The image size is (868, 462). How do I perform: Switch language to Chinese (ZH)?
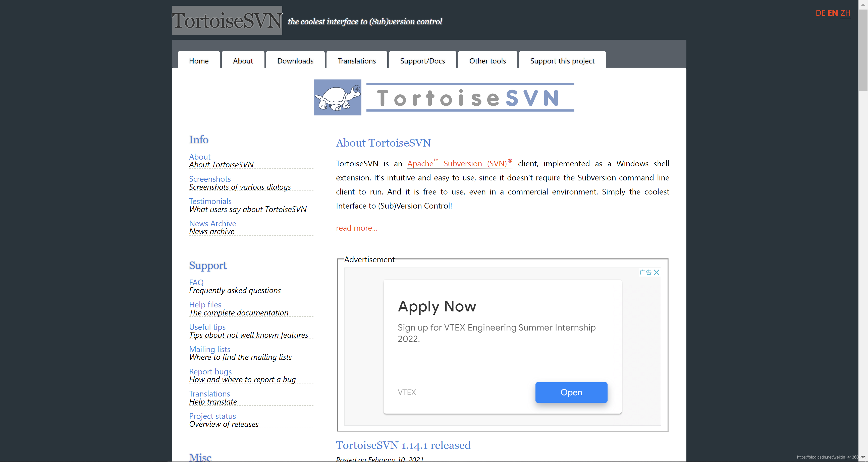coord(845,13)
